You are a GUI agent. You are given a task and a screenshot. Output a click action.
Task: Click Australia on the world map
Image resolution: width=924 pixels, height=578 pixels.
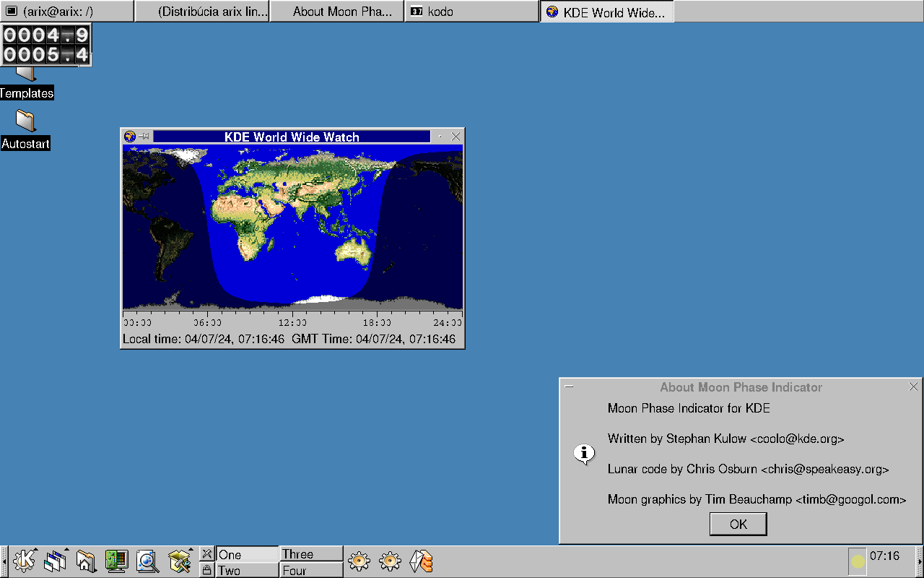(354, 251)
